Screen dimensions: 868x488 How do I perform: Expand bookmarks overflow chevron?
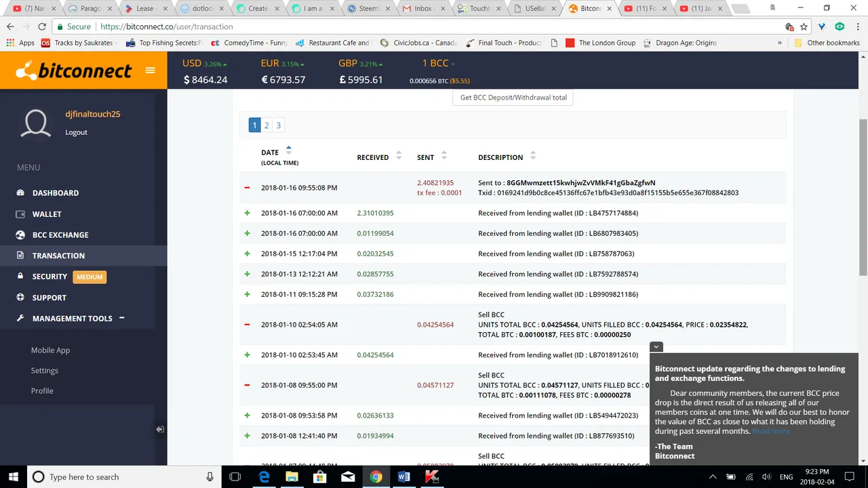tap(779, 43)
